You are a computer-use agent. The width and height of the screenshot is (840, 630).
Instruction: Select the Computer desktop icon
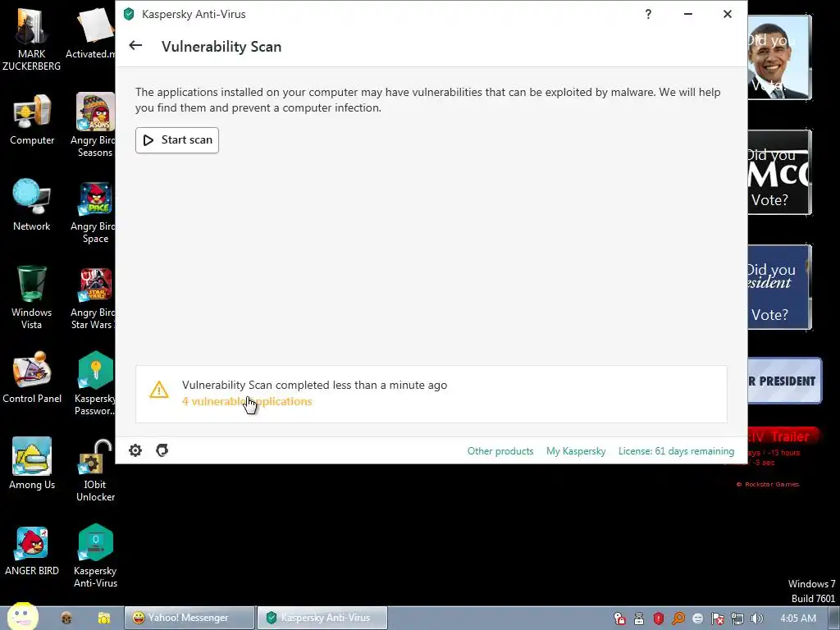click(32, 121)
